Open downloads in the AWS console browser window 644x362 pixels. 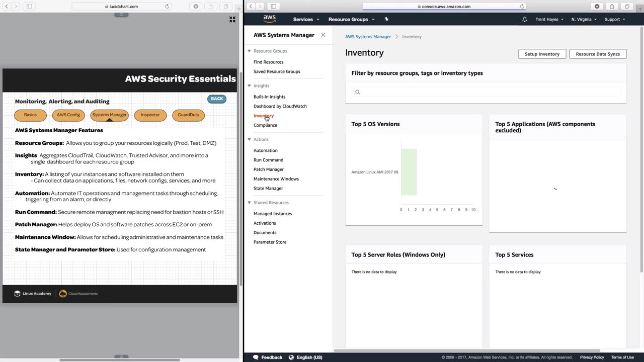coord(597,7)
